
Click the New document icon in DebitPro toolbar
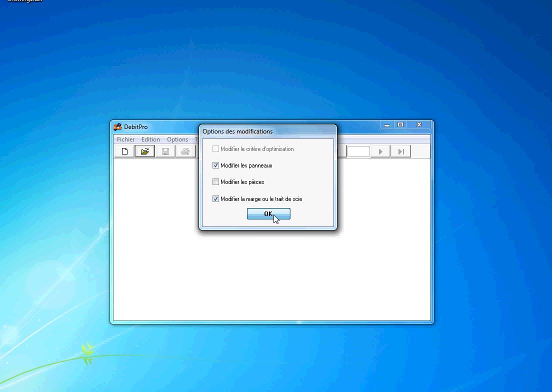point(124,151)
